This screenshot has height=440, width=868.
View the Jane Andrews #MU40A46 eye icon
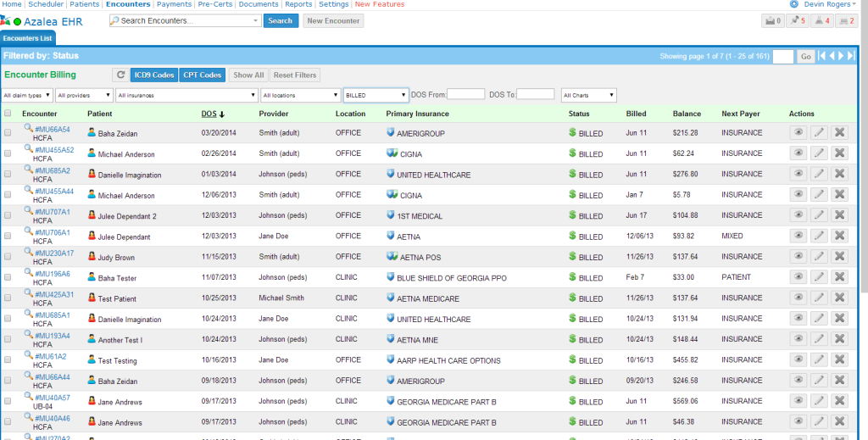[798, 421]
